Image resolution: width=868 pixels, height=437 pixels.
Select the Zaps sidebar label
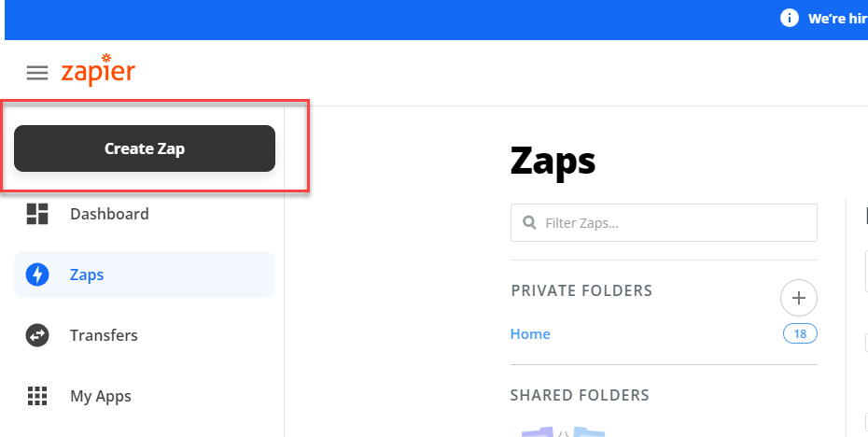tap(87, 275)
